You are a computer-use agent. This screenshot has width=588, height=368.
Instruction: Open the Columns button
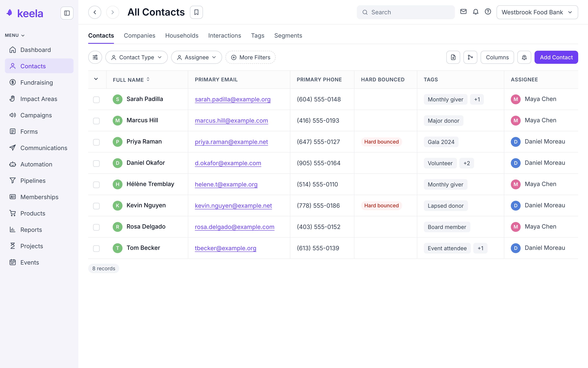point(497,57)
